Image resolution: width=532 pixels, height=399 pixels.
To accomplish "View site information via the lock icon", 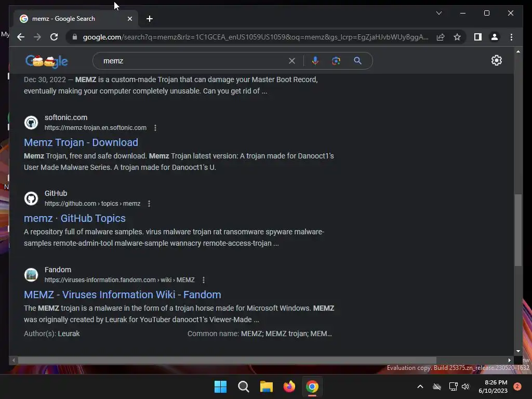I will coord(75,37).
